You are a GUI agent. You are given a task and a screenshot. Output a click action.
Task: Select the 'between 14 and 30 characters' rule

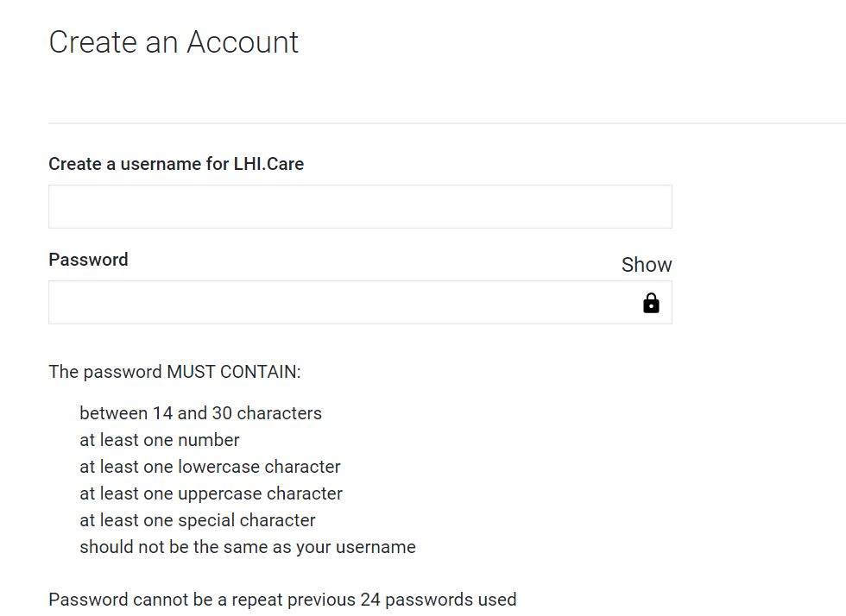click(200, 413)
